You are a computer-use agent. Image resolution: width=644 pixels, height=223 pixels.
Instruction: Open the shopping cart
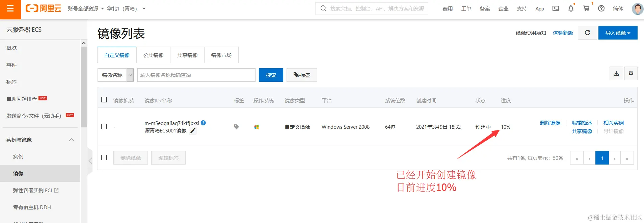click(586, 8)
